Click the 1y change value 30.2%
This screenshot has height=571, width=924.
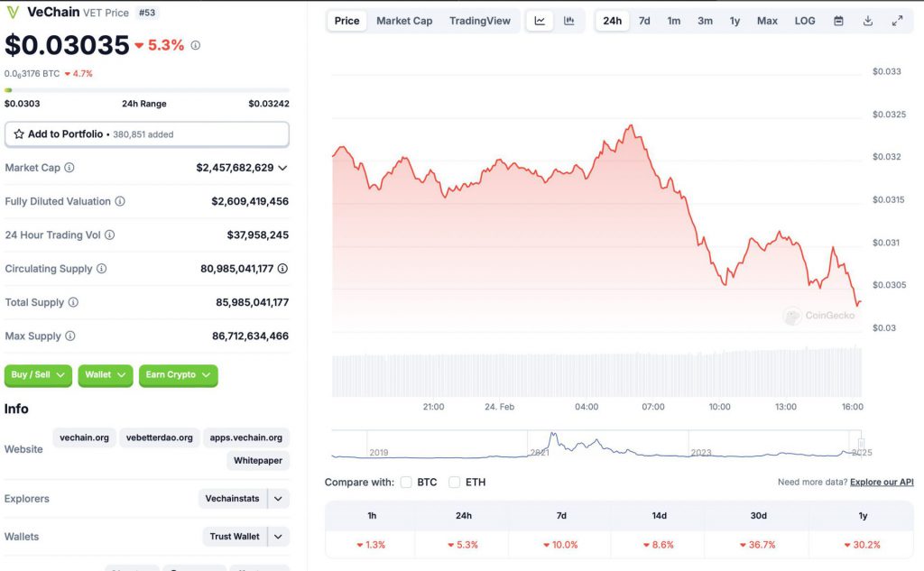[x=862, y=545]
